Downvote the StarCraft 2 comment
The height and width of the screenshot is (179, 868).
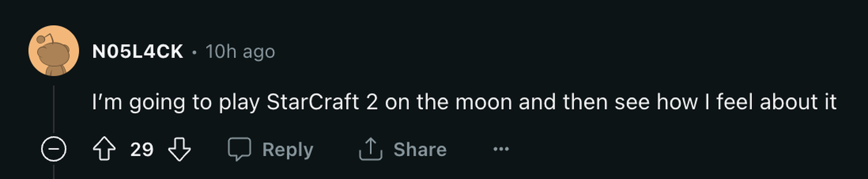point(179,149)
